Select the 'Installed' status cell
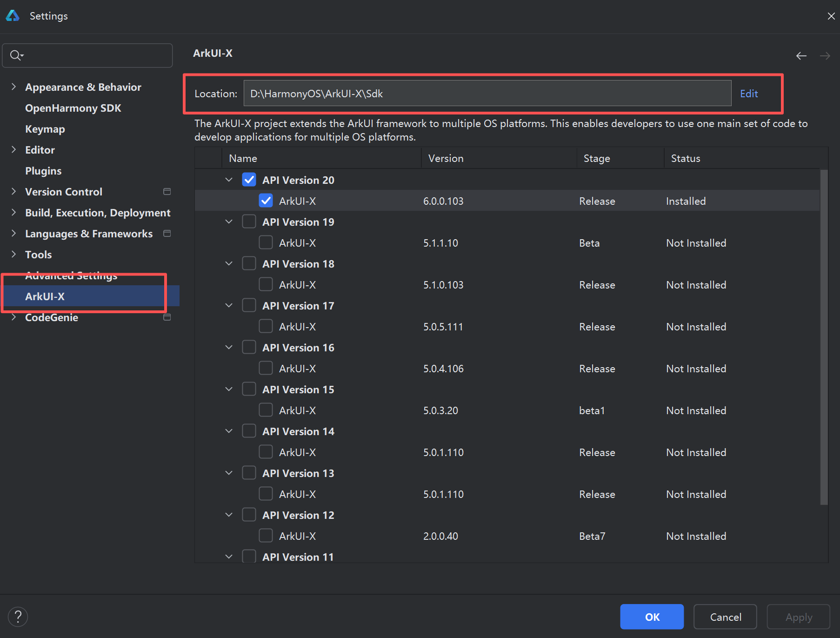This screenshot has width=840, height=638. (x=686, y=201)
